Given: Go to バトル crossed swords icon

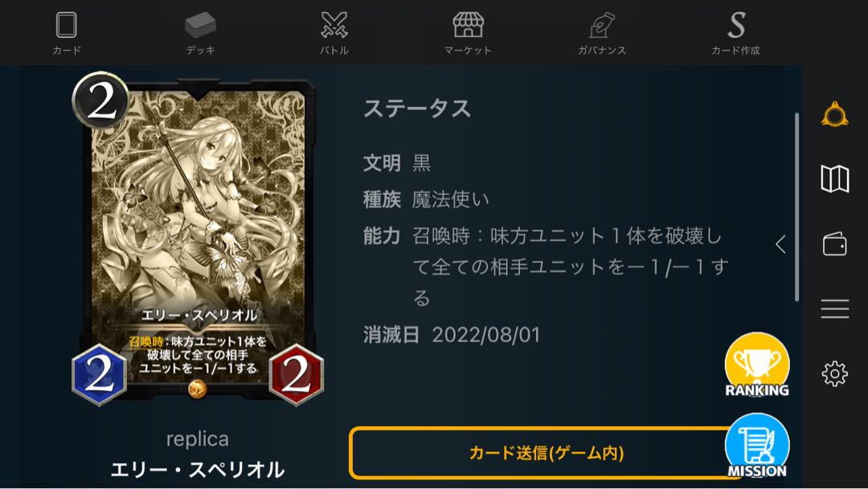Looking at the screenshot, I should (x=334, y=26).
